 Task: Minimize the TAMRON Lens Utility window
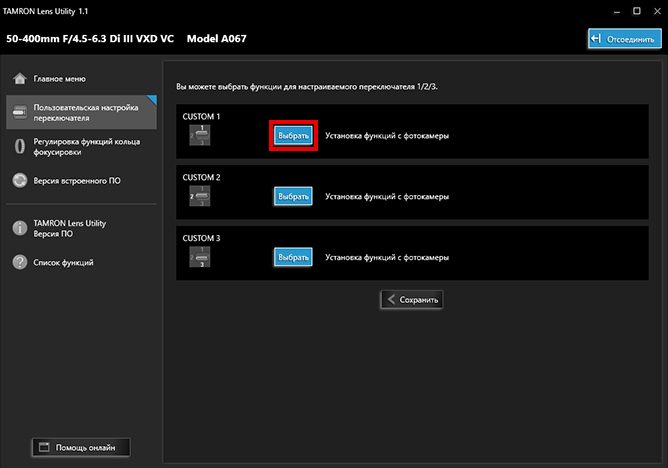(x=616, y=11)
